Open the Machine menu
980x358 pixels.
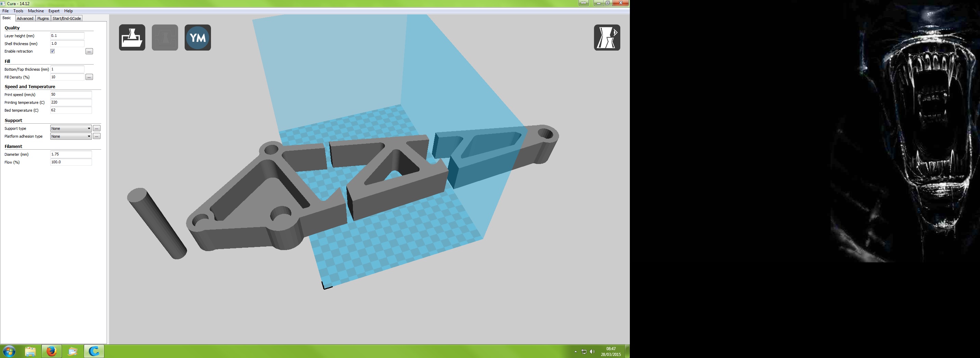pyautogui.click(x=36, y=11)
